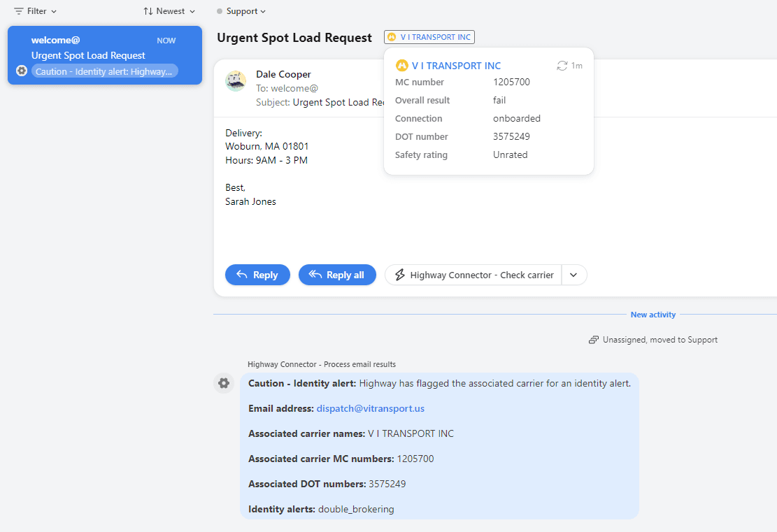
Task: Click Dale Cooper's avatar
Action: (236, 80)
